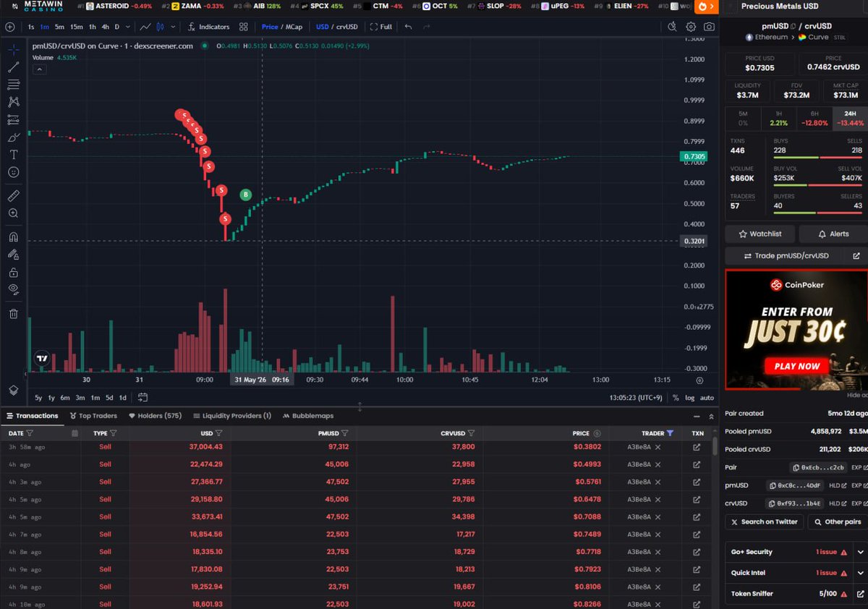Select the ruler measure tool
The height and width of the screenshot is (609, 868).
pyautogui.click(x=13, y=195)
